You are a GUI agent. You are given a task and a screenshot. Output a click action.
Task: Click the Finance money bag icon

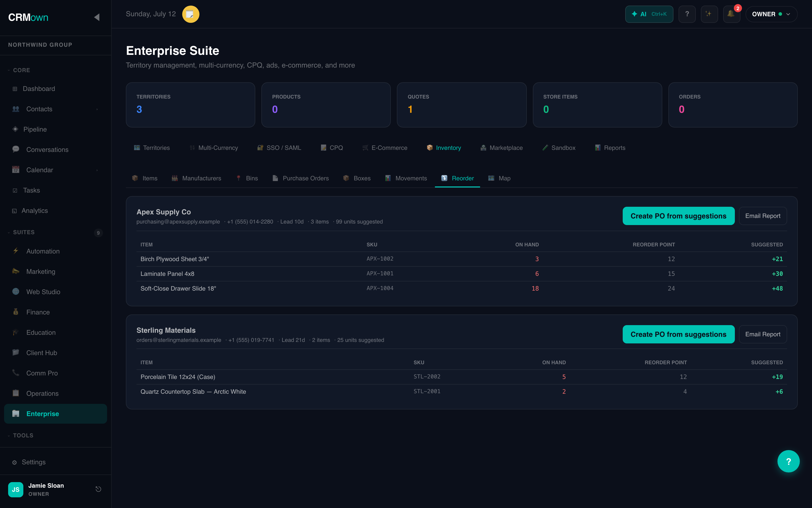[x=16, y=312]
